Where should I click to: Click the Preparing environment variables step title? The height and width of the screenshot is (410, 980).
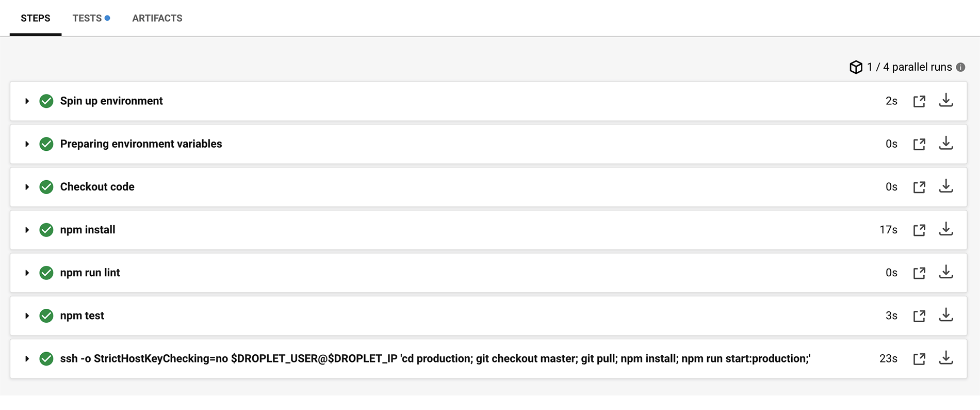tap(141, 144)
